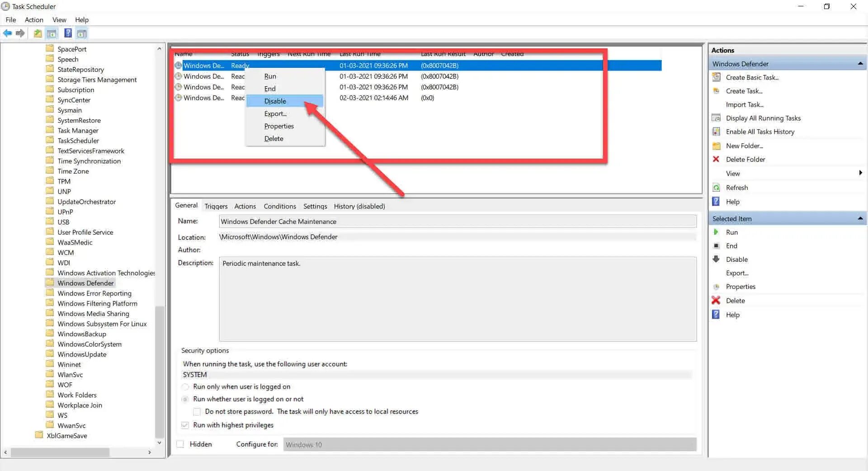Click the Disable down-arrow icon under Selected Item

716,259
